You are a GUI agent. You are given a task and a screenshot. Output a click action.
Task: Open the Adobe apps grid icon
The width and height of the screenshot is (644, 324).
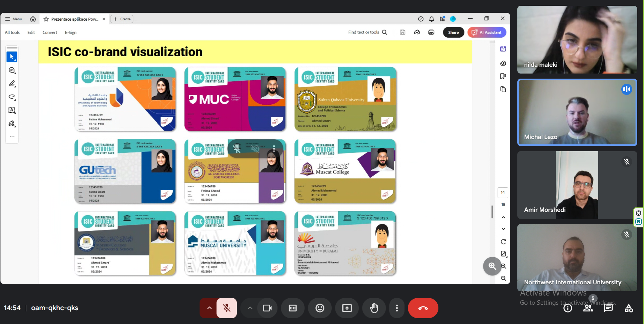[442, 19]
